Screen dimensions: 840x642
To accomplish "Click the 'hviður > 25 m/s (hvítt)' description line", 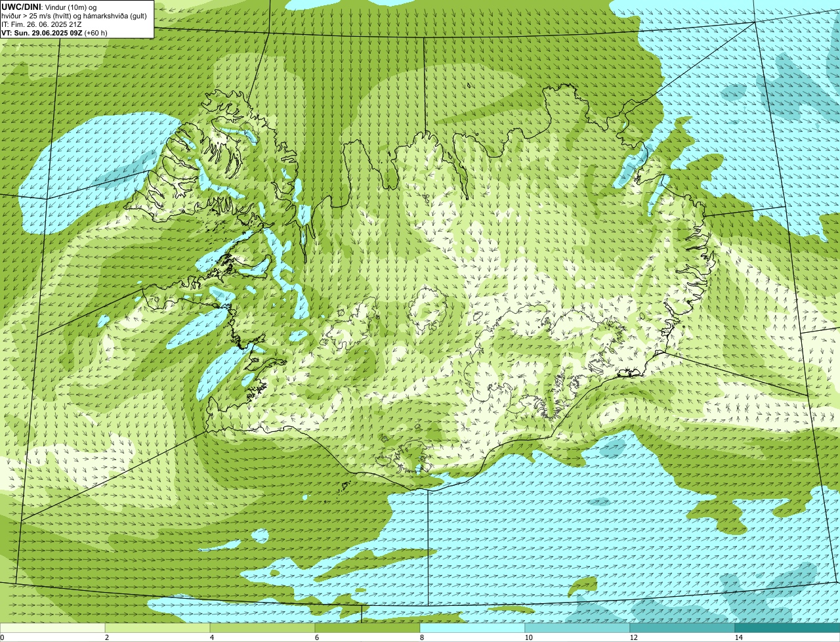I will [74, 15].
